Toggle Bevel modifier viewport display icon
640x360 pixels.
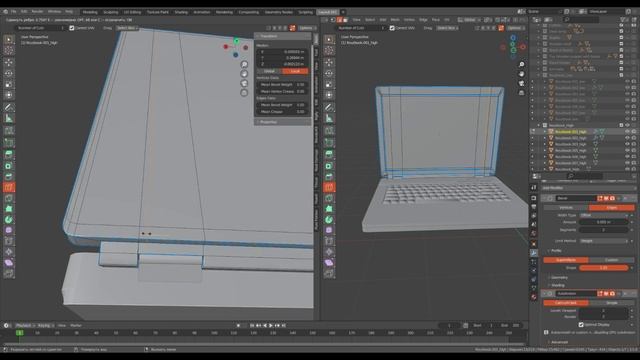click(x=606, y=198)
